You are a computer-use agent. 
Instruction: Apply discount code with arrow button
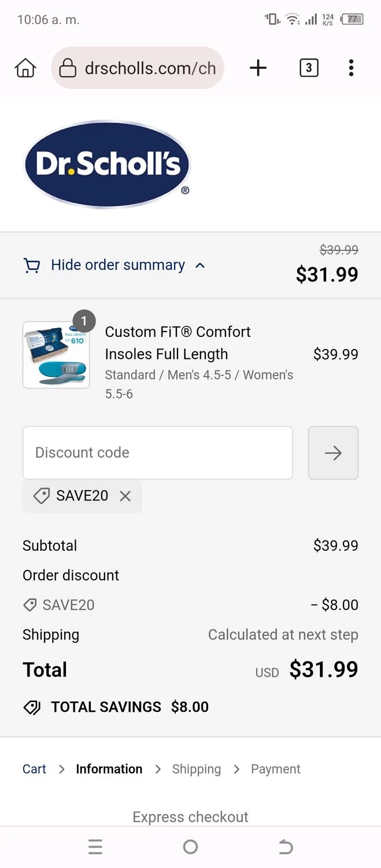click(x=333, y=453)
